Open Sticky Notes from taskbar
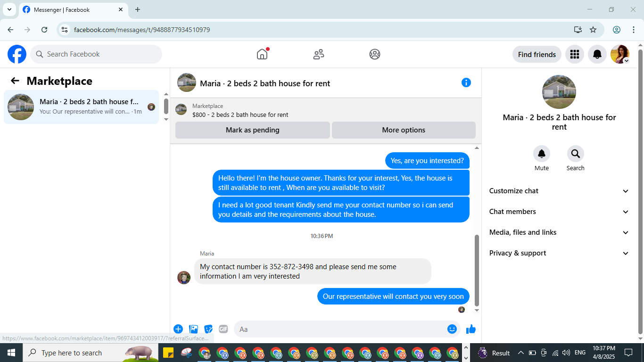 [168, 353]
